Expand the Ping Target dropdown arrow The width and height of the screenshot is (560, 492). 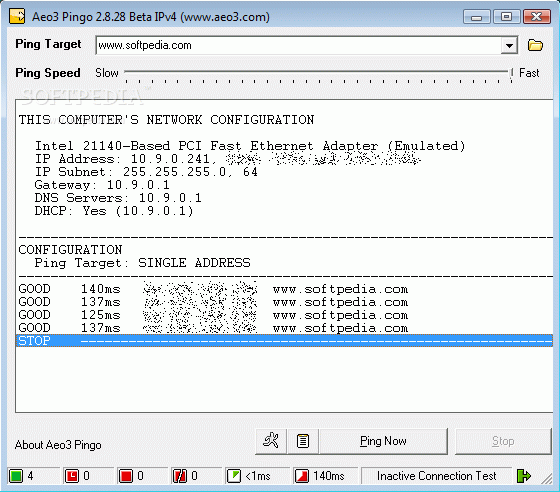(x=509, y=45)
